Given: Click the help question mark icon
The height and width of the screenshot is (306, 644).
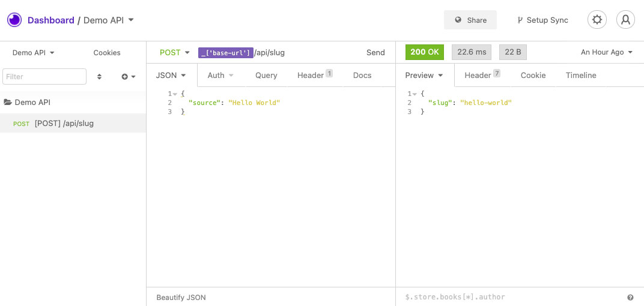Looking at the screenshot, I should pyautogui.click(x=630, y=297).
